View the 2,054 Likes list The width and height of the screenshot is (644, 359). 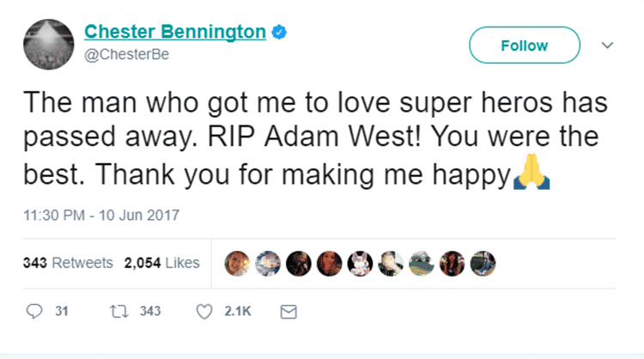tap(162, 263)
